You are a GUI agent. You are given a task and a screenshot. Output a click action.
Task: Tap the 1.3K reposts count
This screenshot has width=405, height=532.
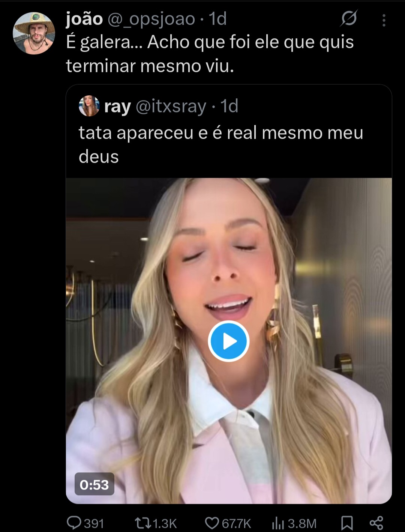pyautogui.click(x=165, y=523)
